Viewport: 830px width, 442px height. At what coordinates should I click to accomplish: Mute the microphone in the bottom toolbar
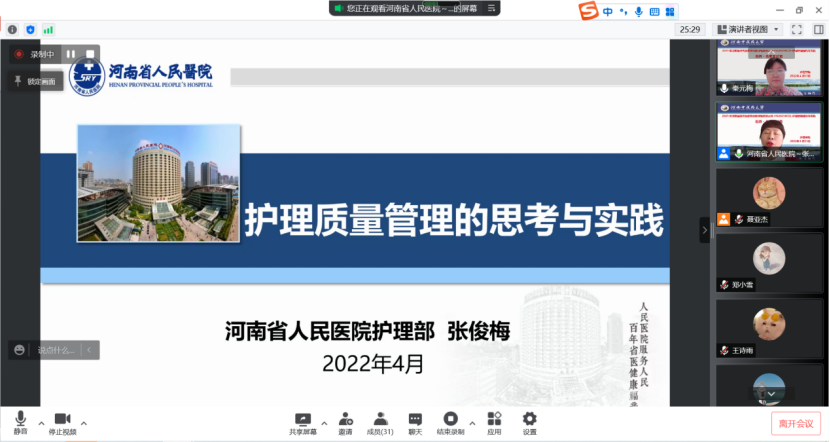click(20, 422)
